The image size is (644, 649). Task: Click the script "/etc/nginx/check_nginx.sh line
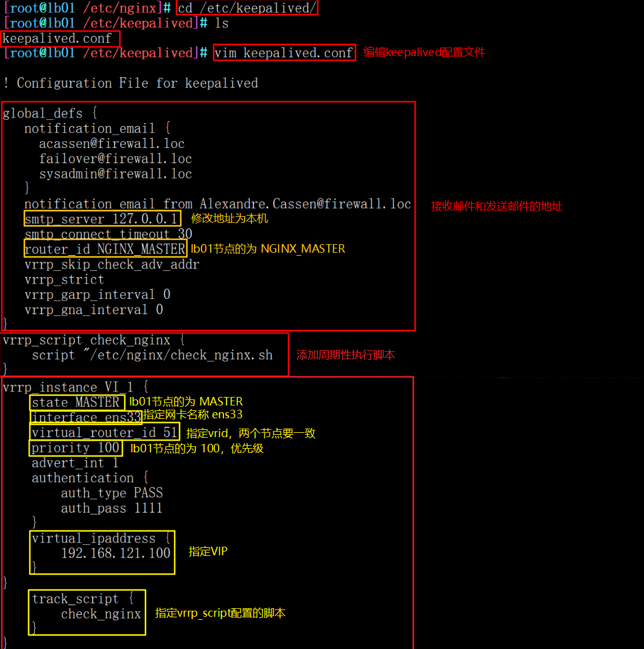click(x=152, y=355)
